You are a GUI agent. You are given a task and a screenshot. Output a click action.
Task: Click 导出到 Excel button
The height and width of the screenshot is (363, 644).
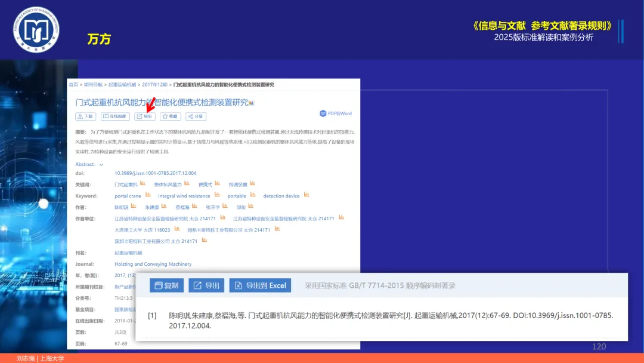point(260,285)
